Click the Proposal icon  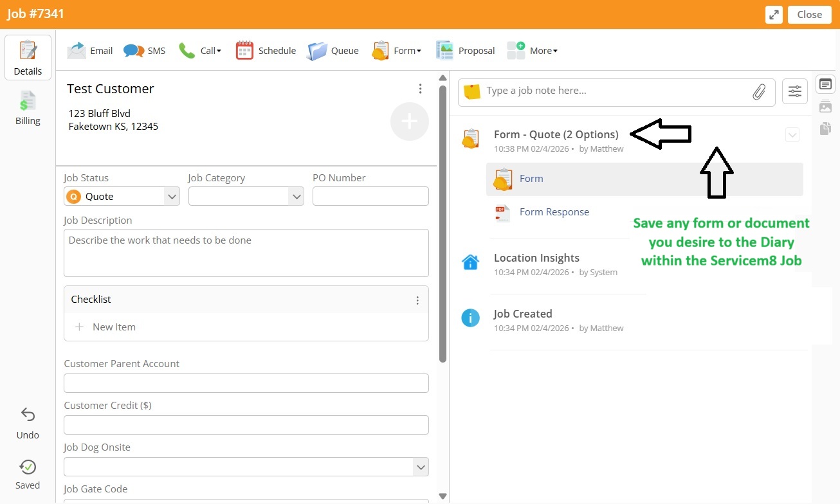444,51
